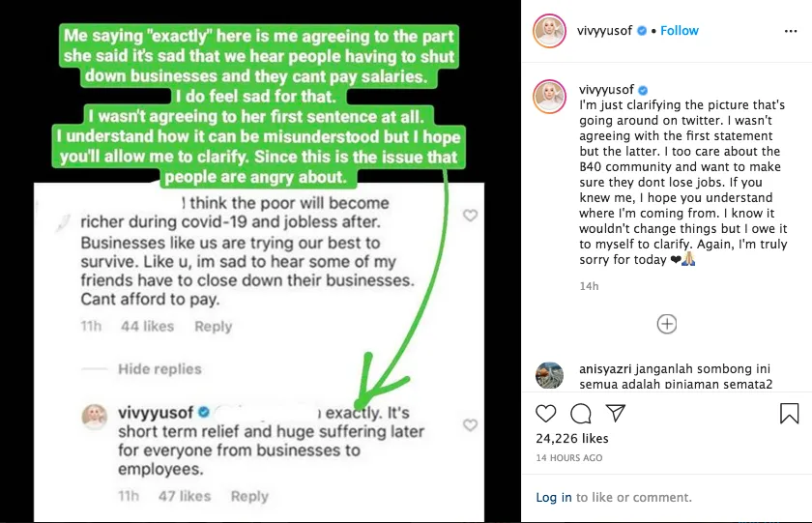Viewport: 812px width, 523px height.
Task: Open the vivyyusof username link in header
Action: (605, 31)
